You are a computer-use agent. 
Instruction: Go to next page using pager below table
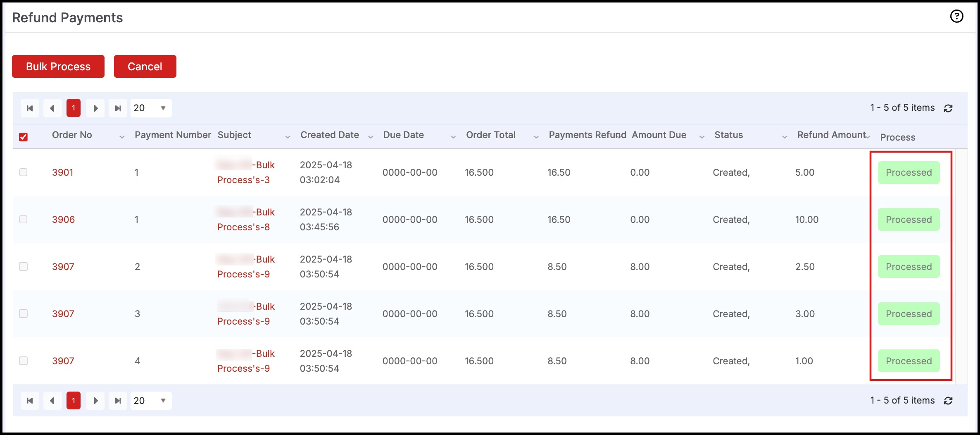click(x=95, y=401)
